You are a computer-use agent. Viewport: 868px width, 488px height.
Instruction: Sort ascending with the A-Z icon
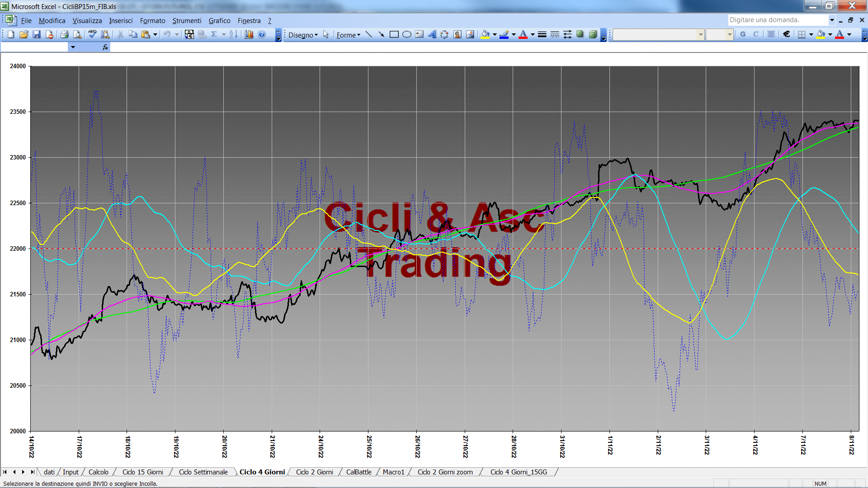tap(233, 34)
